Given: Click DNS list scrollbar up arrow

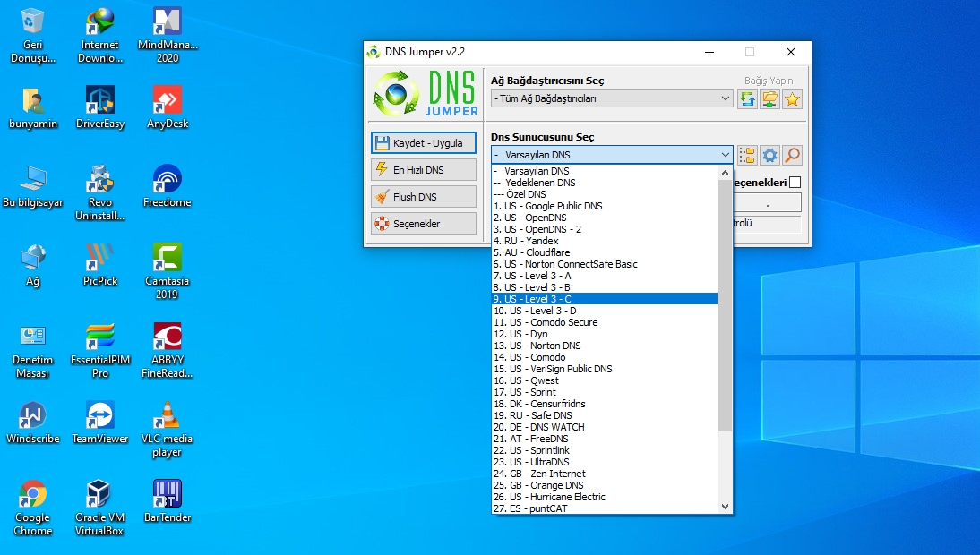Looking at the screenshot, I should [x=725, y=172].
